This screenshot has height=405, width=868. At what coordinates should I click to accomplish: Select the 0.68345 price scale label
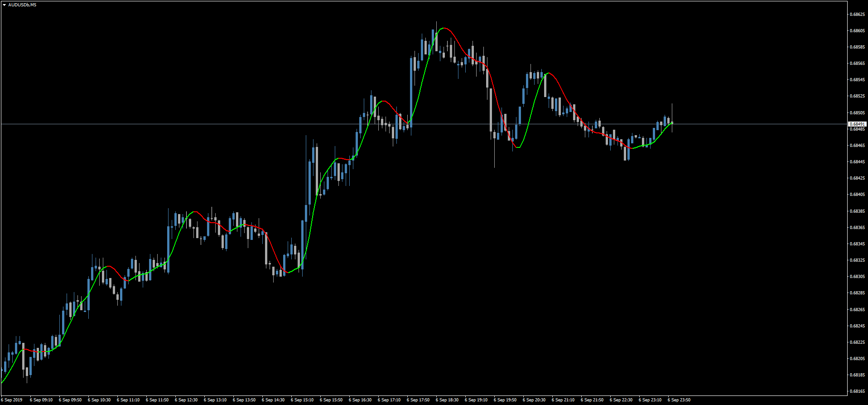point(857,244)
